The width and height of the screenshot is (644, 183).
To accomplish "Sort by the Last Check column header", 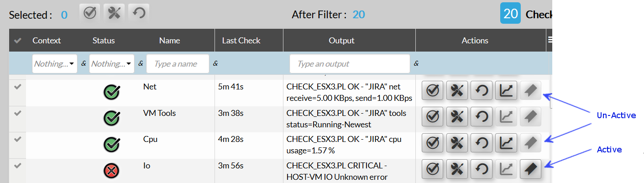I will [241, 41].
